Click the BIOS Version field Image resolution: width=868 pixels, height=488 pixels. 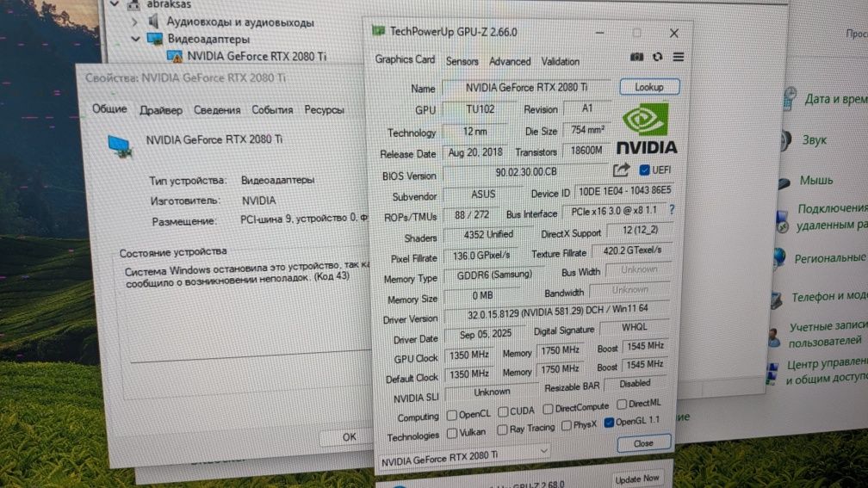[526, 172]
